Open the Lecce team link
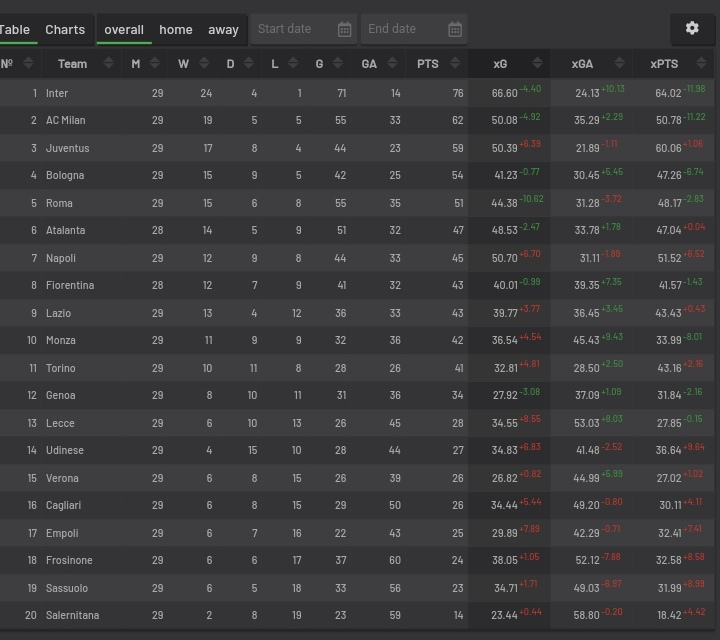This screenshot has width=720, height=640. (60, 423)
